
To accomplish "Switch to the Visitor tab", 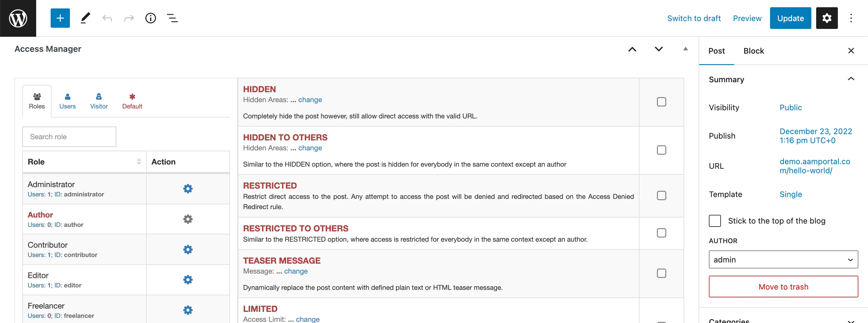I will pos(99,101).
